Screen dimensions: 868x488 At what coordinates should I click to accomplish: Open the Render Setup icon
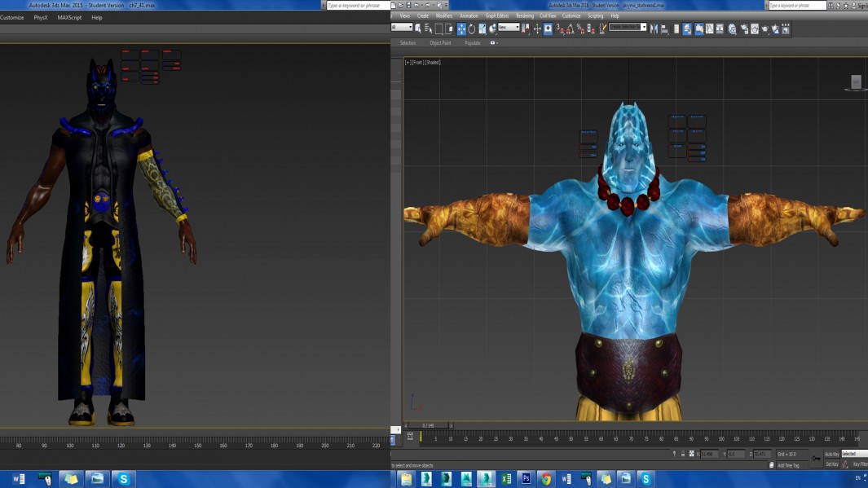(745, 29)
